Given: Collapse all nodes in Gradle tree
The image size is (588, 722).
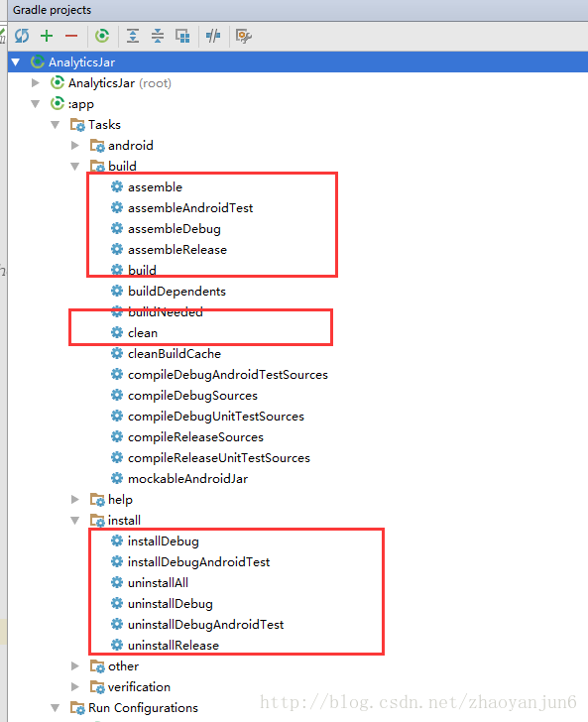Looking at the screenshot, I should pos(158,36).
